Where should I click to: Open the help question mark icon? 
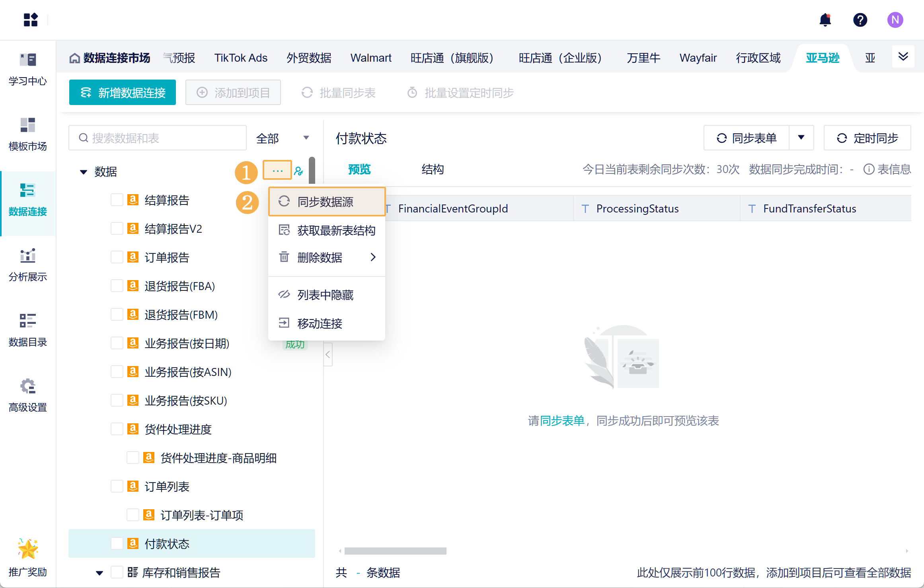click(x=860, y=19)
